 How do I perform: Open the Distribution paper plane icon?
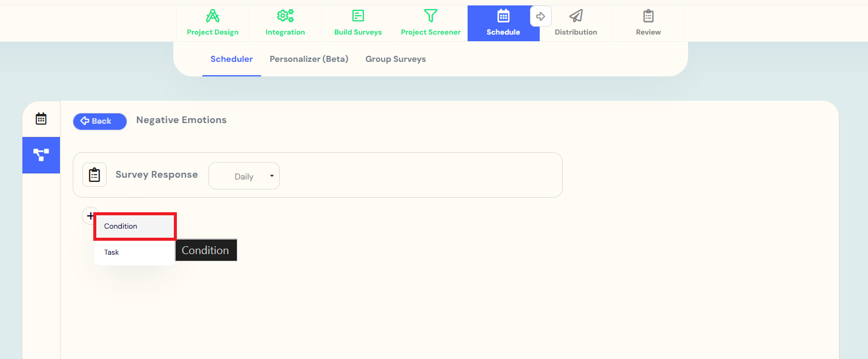click(x=576, y=16)
